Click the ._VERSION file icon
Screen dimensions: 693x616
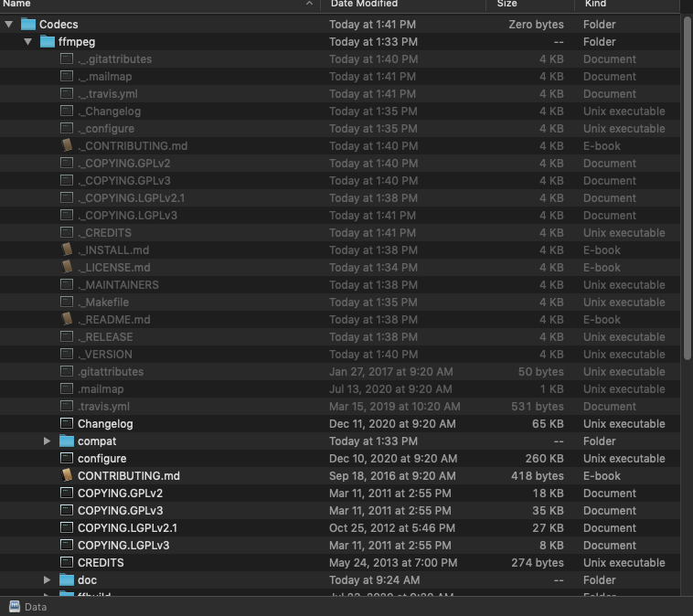[x=67, y=354]
